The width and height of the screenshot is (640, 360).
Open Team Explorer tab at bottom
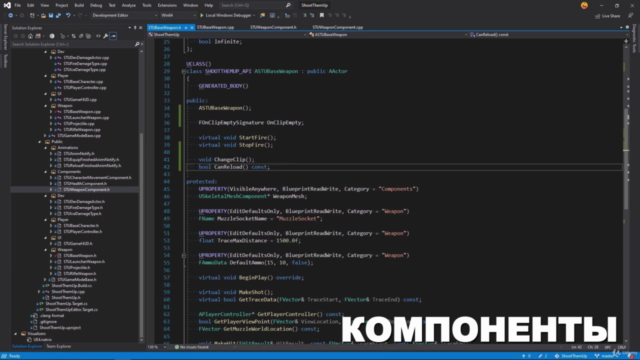point(58,347)
